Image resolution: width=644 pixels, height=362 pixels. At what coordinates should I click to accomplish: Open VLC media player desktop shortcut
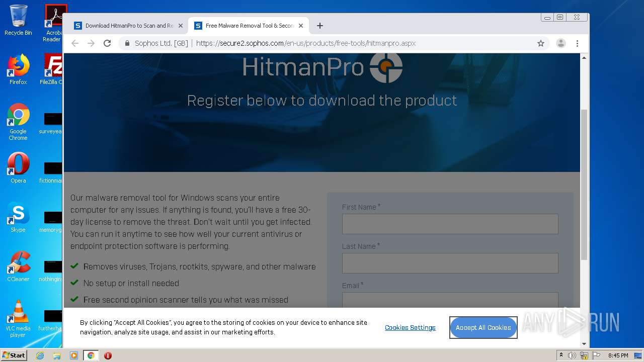coord(18,318)
